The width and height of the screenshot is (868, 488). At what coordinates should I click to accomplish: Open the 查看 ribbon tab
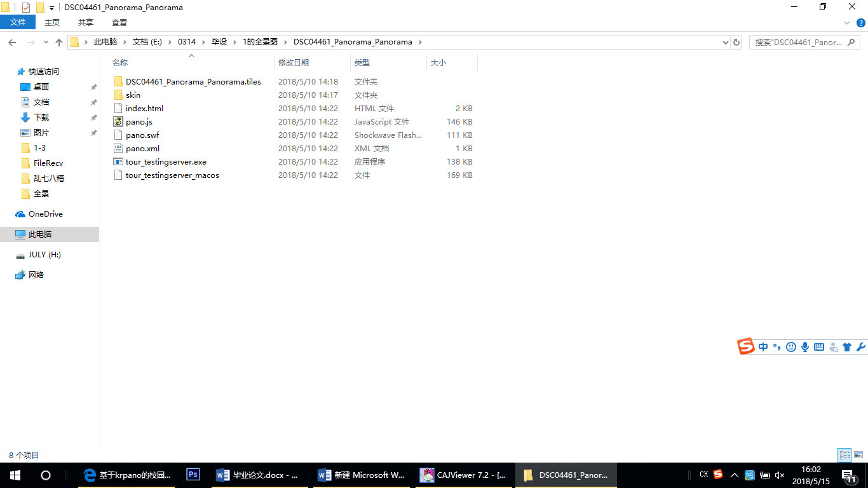(119, 22)
